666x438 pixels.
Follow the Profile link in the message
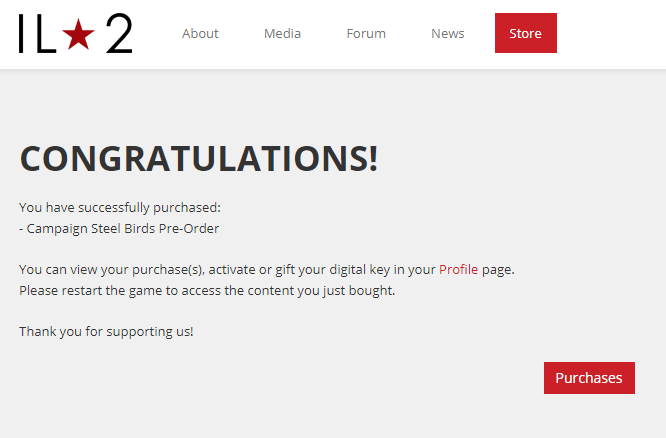click(458, 269)
